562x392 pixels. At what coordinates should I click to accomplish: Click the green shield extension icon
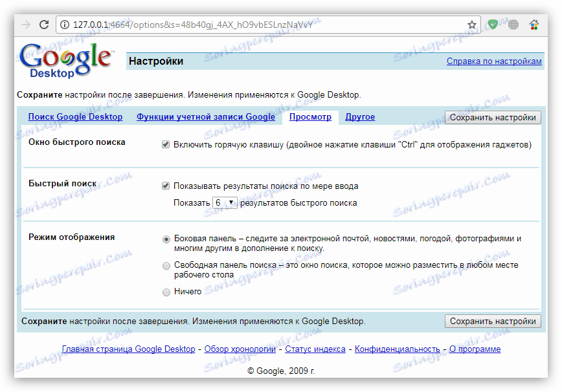pos(493,23)
